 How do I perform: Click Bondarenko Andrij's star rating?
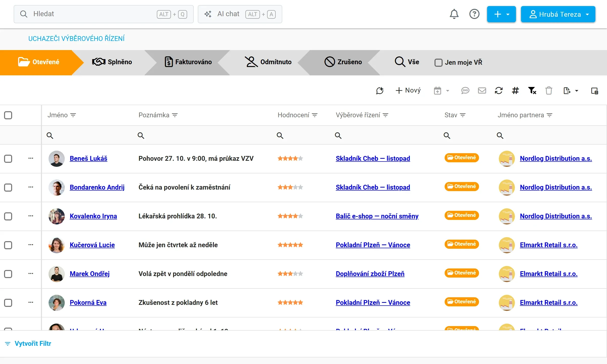point(290,187)
